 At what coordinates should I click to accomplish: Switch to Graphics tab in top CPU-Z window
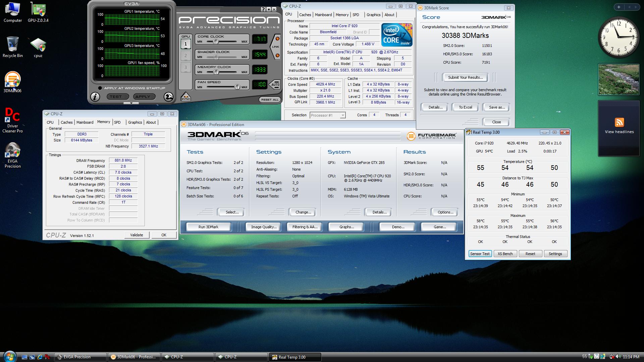coord(373,15)
